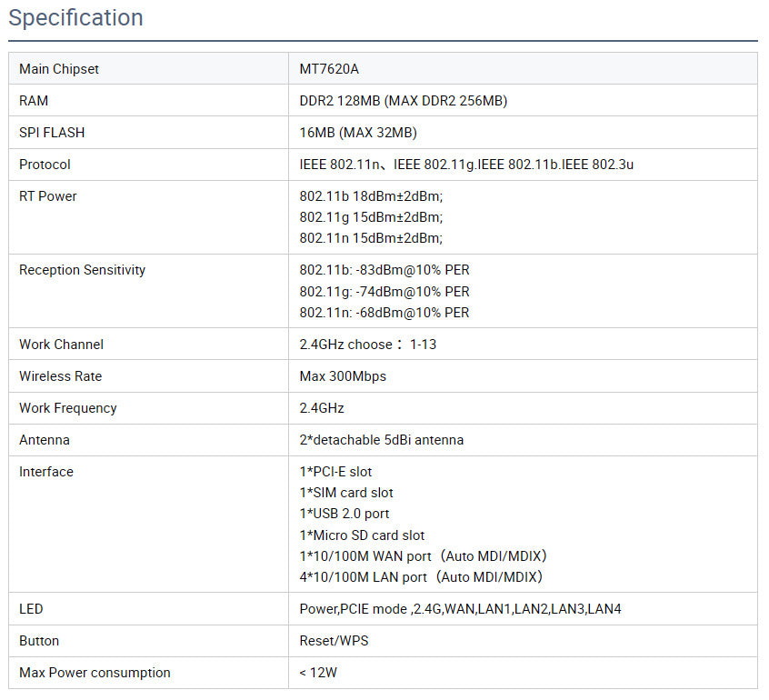Select the Work Frequency label
The height and width of the screenshot is (700, 769).
67,408
